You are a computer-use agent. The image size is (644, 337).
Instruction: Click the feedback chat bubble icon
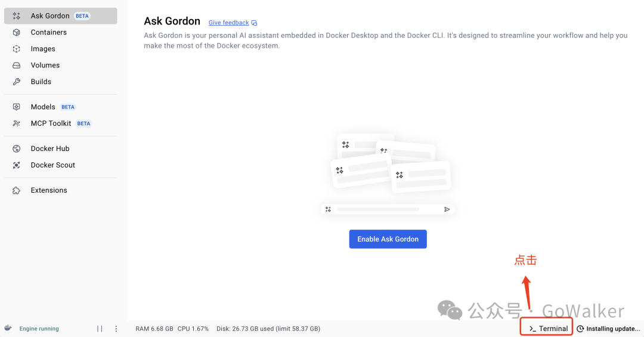click(254, 23)
